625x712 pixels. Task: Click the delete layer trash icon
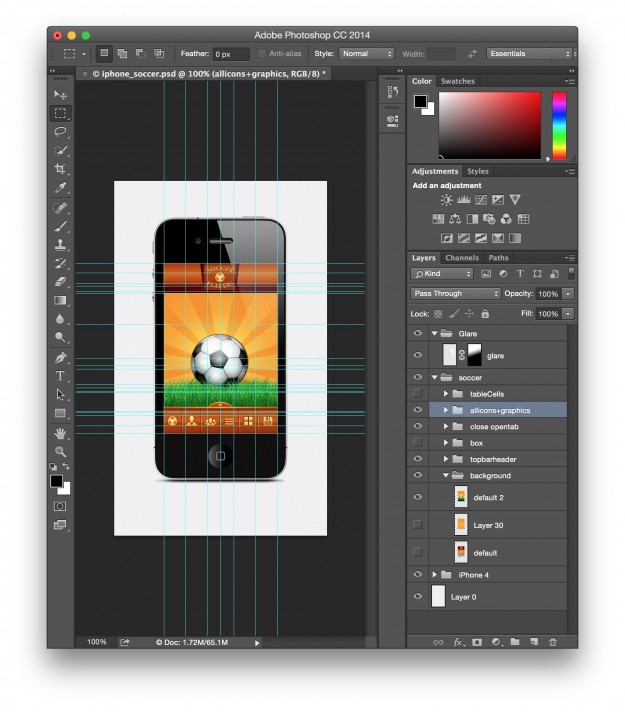(x=553, y=642)
